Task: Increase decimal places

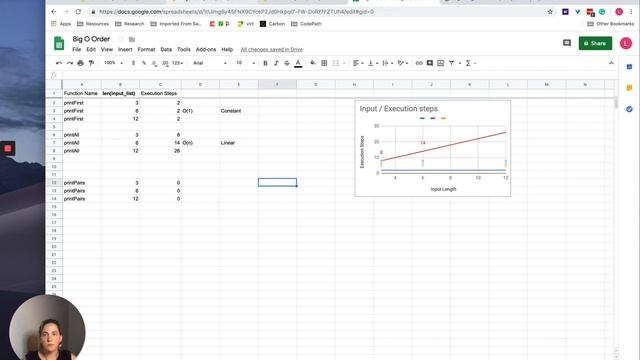Action: [165, 63]
